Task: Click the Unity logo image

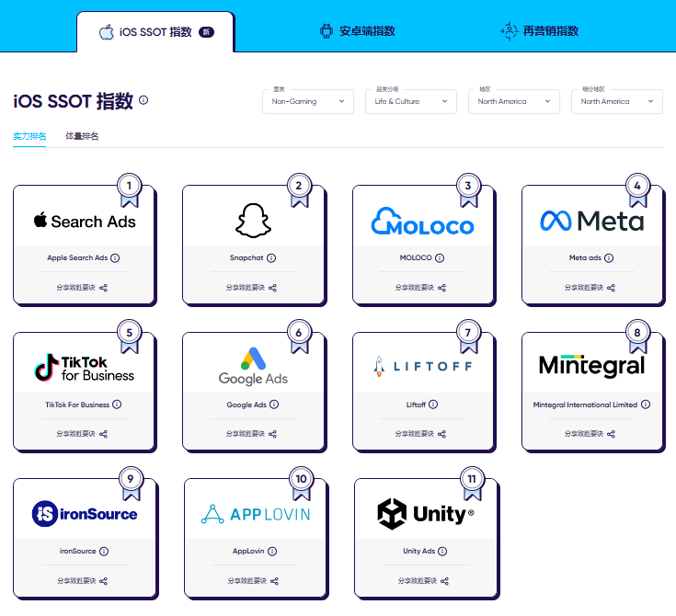Action: (x=426, y=513)
